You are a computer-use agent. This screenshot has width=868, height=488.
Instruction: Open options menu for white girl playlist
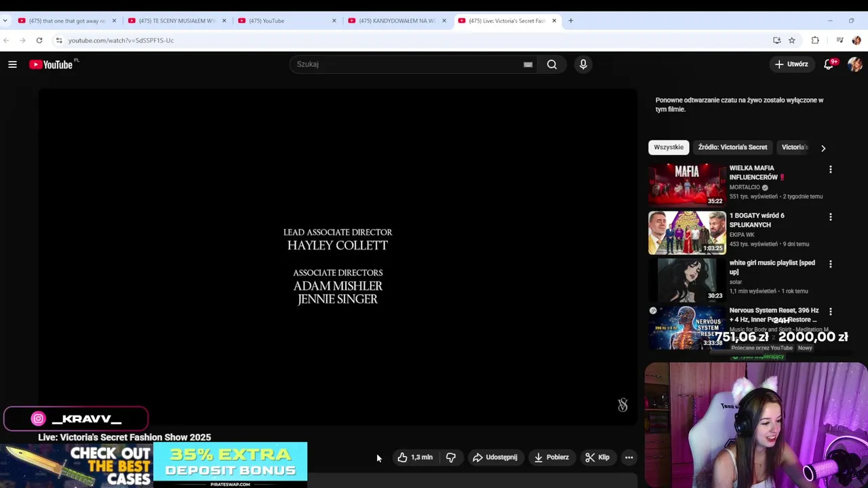click(830, 264)
